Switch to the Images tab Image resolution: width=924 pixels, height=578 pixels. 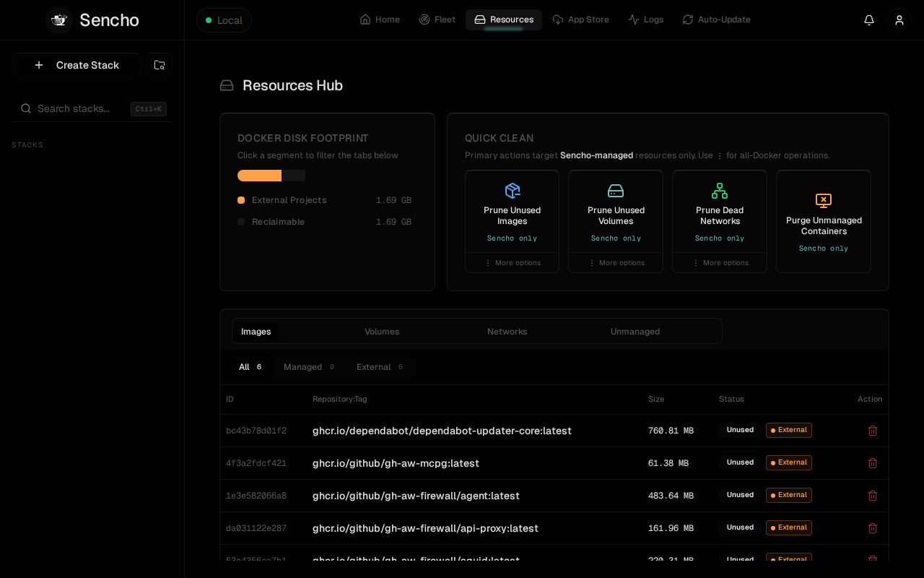[x=256, y=332]
